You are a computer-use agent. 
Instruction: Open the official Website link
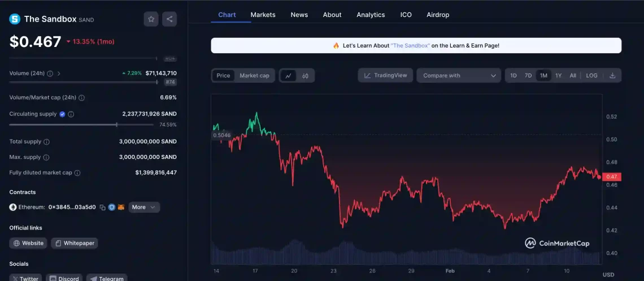(x=28, y=243)
